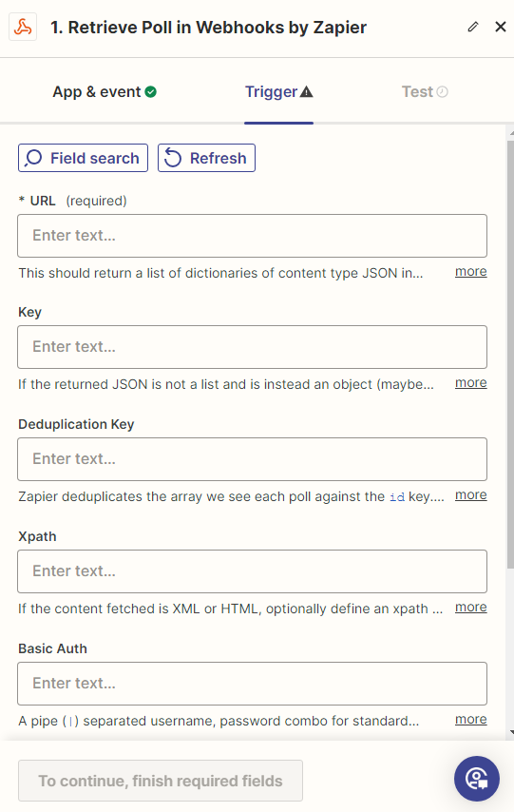Open the help chat bubble icon
The width and height of the screenshot is (514, 812).
point(477,779)
